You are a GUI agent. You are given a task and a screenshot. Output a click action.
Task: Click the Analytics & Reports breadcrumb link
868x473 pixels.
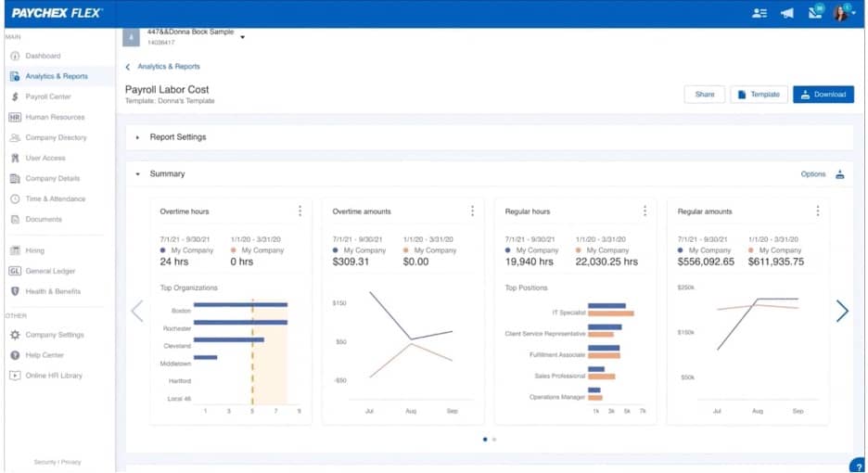click(x=168, y=67)
